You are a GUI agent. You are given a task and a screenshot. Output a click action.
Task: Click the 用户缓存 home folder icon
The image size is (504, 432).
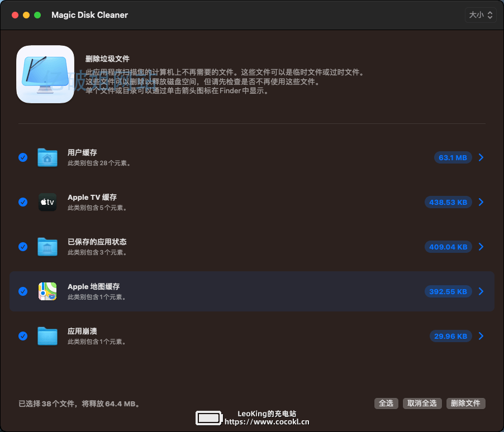tap(47, 157)
